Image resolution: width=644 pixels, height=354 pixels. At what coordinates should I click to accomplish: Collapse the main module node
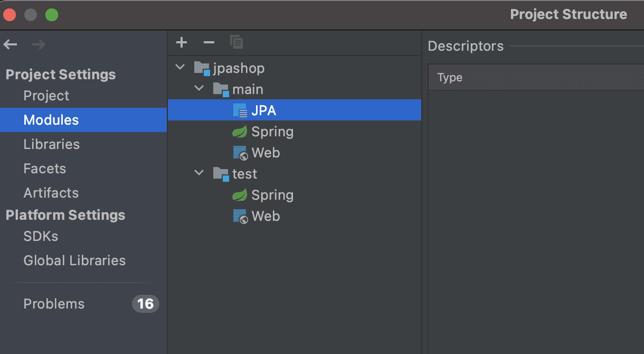coord(199,89)
